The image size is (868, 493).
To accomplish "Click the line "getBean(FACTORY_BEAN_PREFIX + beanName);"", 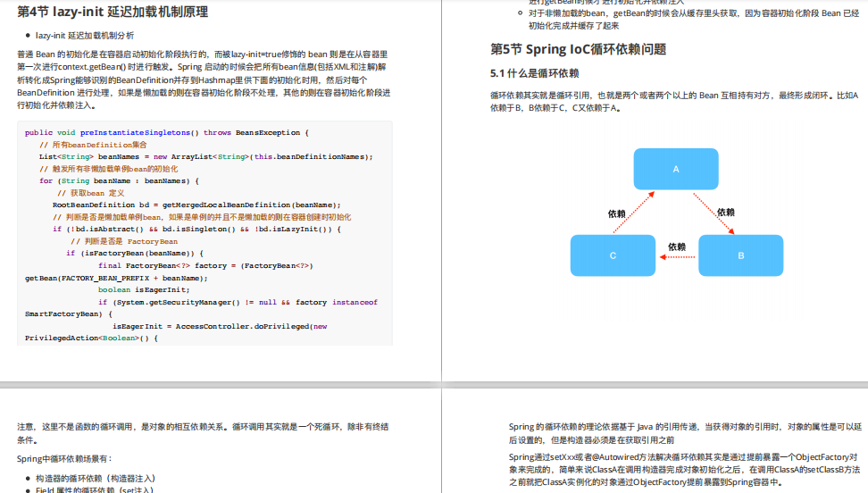I will pos(116,278).
